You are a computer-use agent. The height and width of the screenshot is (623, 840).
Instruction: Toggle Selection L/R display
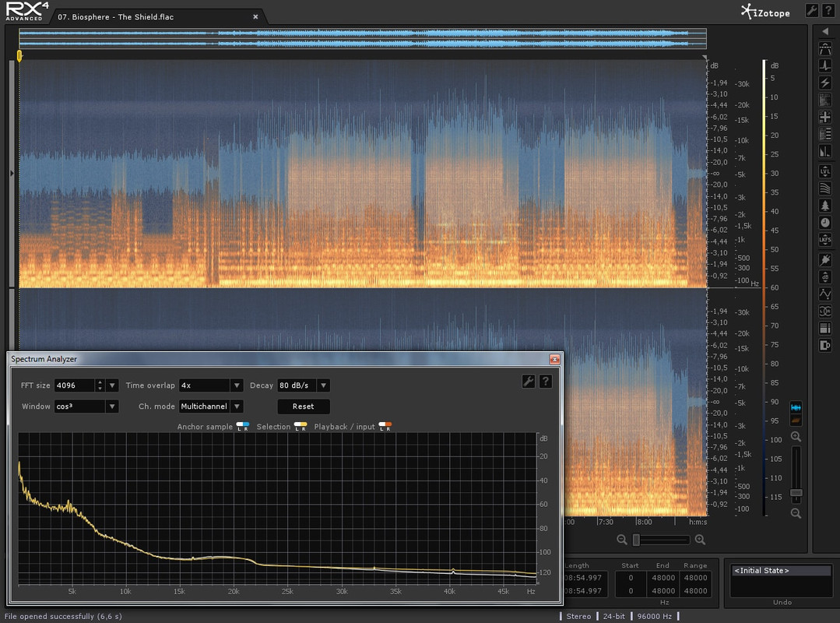coord(301,427)
